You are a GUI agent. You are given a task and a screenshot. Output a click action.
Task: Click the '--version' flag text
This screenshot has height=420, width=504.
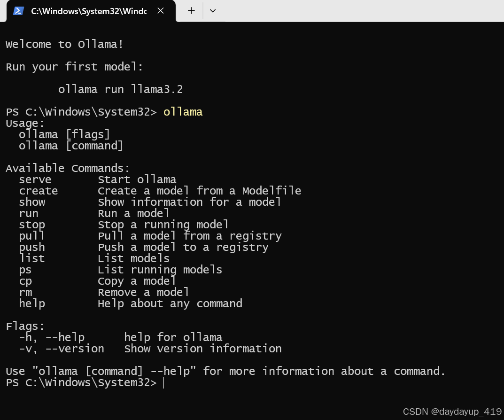coord(75,349)
